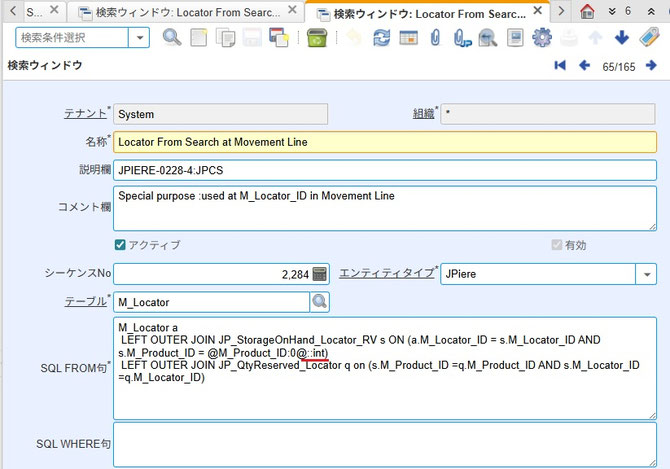Click the 検索ウィンドウ heading text
The height and width of the screenshot is (469, 670).
coord(45,65)
